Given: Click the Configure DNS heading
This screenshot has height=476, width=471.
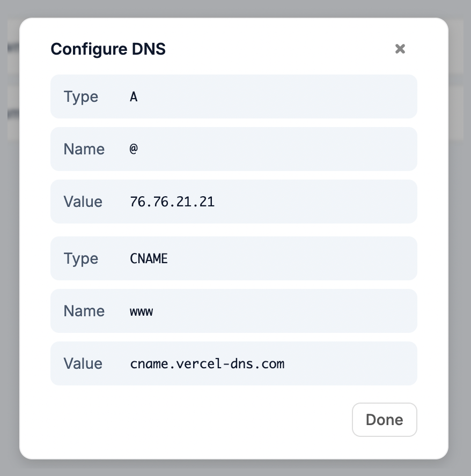Looking at the screenshot, I should tap(108, 49).
